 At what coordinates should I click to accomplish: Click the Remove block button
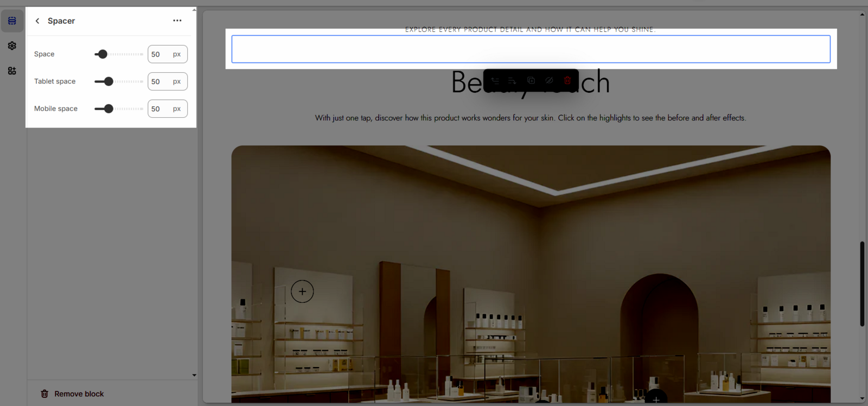pyautogui.click(x=72, y=394)
